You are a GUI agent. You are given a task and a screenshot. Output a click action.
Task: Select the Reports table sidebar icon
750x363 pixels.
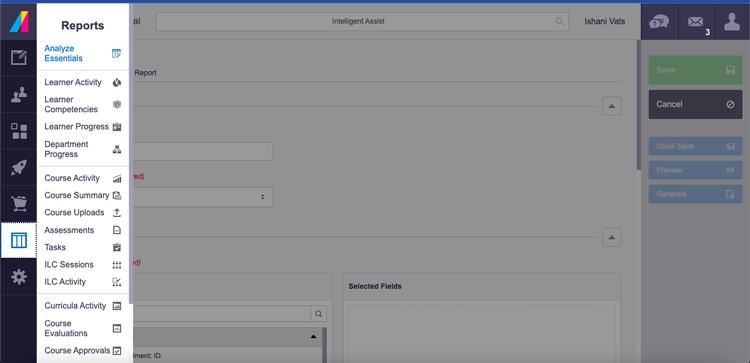coord(19,240)
